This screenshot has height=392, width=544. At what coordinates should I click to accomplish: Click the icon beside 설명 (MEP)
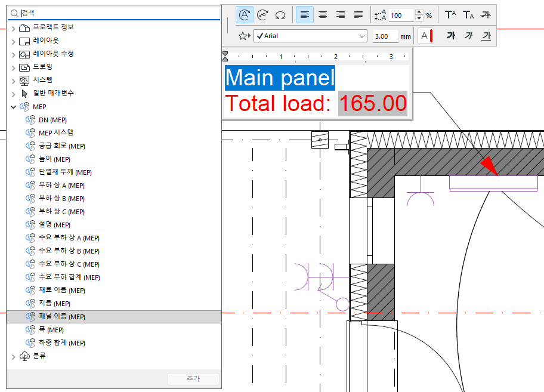point(30,224)
